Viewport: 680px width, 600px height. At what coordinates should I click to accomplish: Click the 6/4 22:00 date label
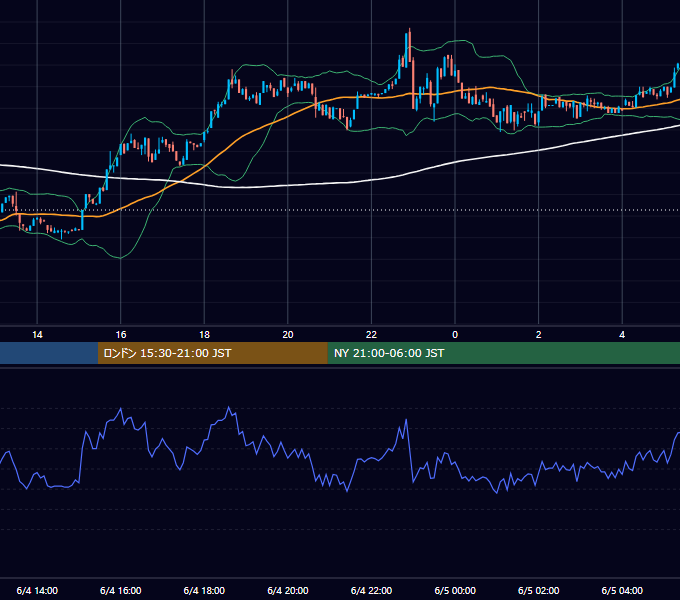(x=371, y=590)
